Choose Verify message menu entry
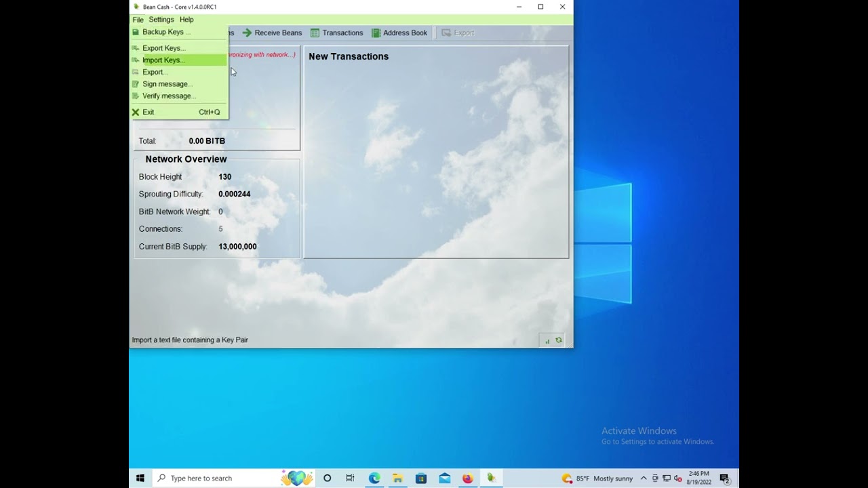The image size is (868, 488). pyautogui.click(x=179, y=96)
